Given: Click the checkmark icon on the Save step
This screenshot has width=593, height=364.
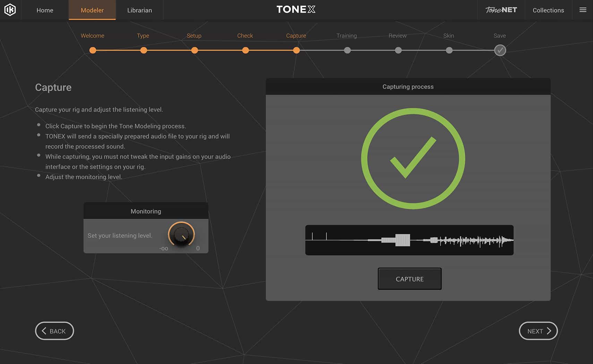Looking at the screenshot, I should click(500, 50).
